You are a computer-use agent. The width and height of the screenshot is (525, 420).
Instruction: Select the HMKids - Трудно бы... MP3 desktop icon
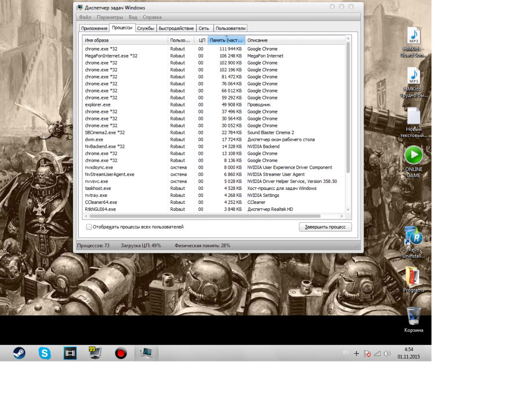click(413, 82)
